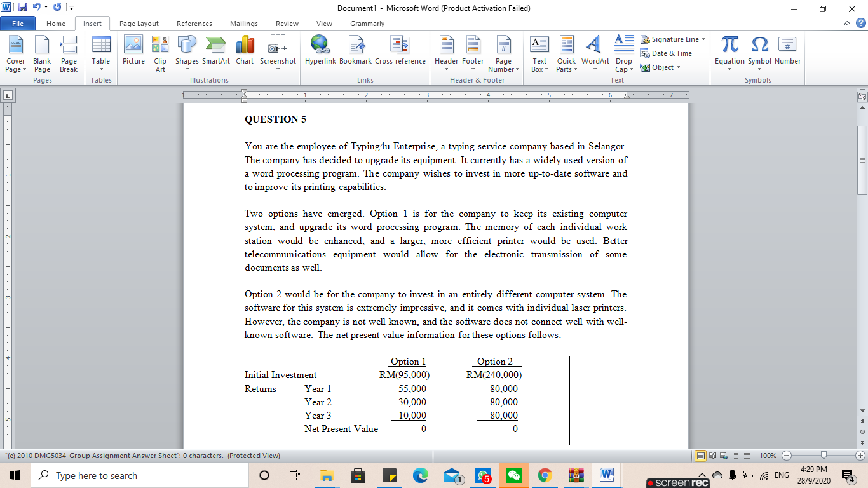Add a Signature Line
The width and height of the screenshot is (868, 488).
[670, 39]
